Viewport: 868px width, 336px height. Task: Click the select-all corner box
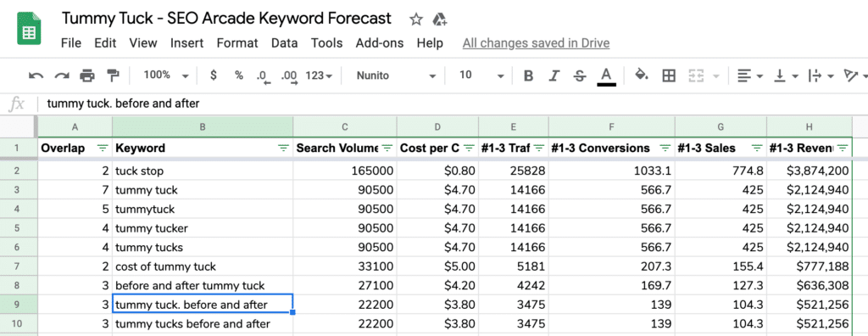pyautogui.click(x=19, y=127)
